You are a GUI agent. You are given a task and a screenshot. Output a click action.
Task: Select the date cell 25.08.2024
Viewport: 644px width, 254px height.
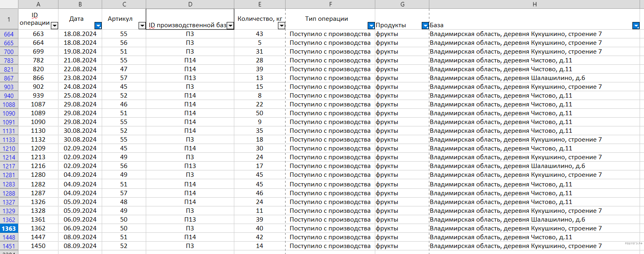click(80, 96)
